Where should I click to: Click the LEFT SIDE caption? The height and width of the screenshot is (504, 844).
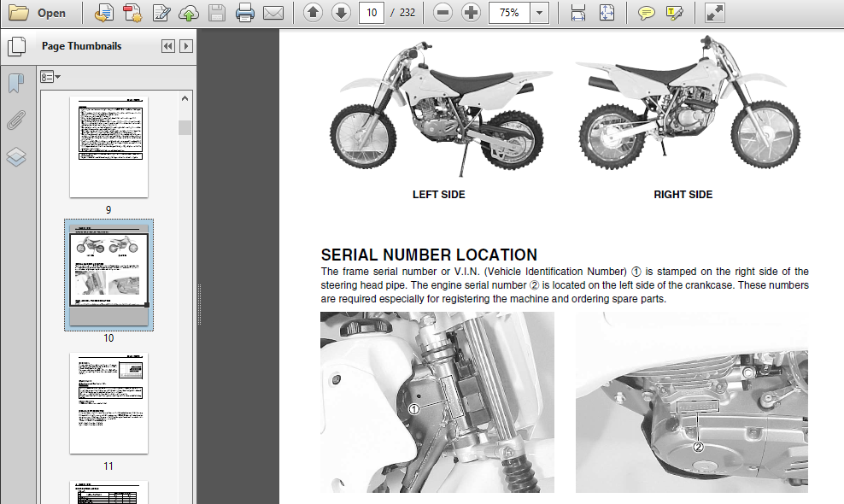439,195
